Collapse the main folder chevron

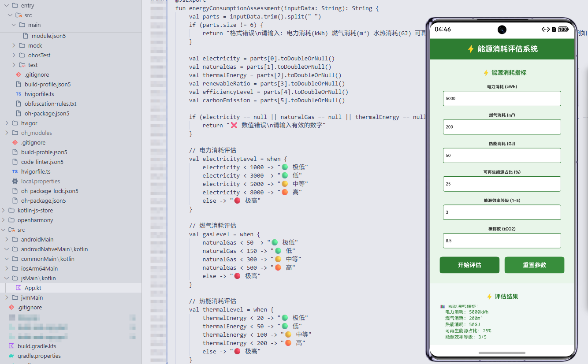click(x=14, y=25)
